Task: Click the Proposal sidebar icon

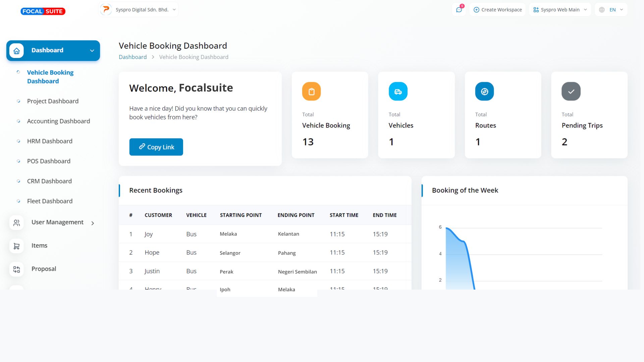Action: click(16, 269)
